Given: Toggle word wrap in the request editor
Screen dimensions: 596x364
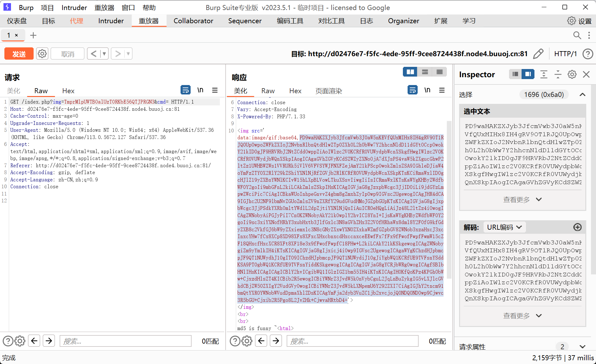Looking at the screenshot, I should [186, 90].
